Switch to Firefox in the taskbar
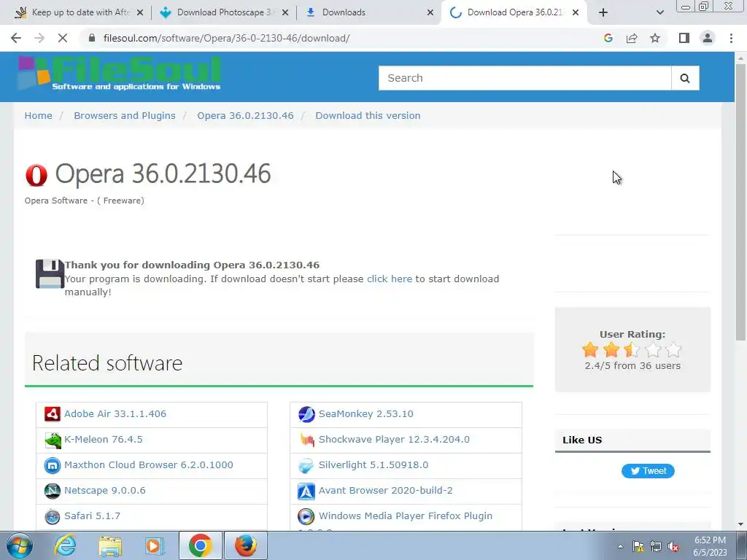 click(x=245, y=545)
